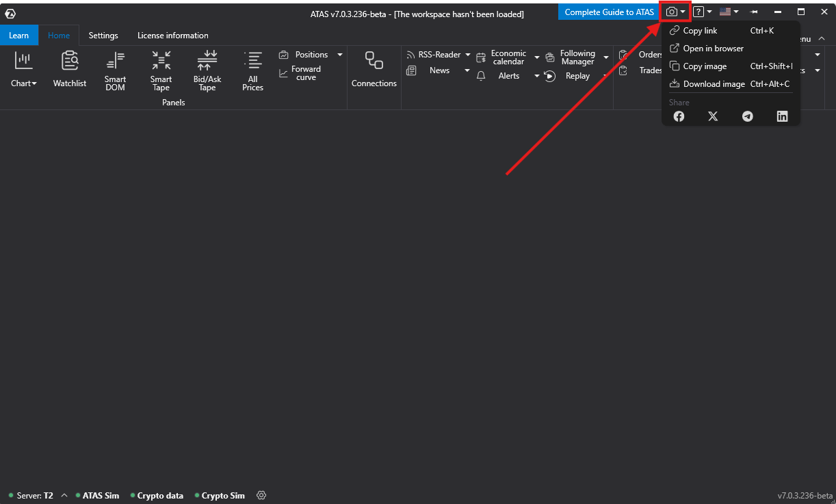Share screenshot to LinkedIn

tap(783, 116)
